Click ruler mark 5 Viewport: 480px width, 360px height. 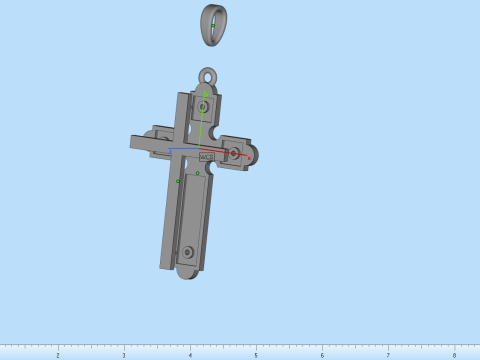[x=256, y=356]
